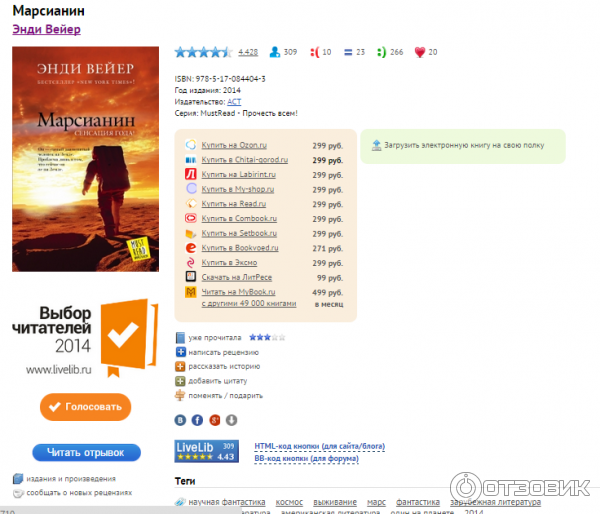Open Купить на Read.ru link

234,204
